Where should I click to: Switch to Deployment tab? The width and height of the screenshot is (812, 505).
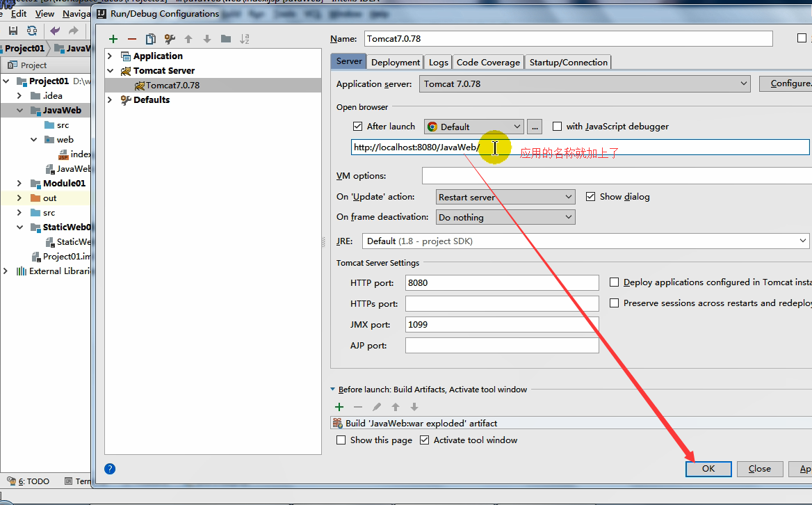(x=396, y=62)
